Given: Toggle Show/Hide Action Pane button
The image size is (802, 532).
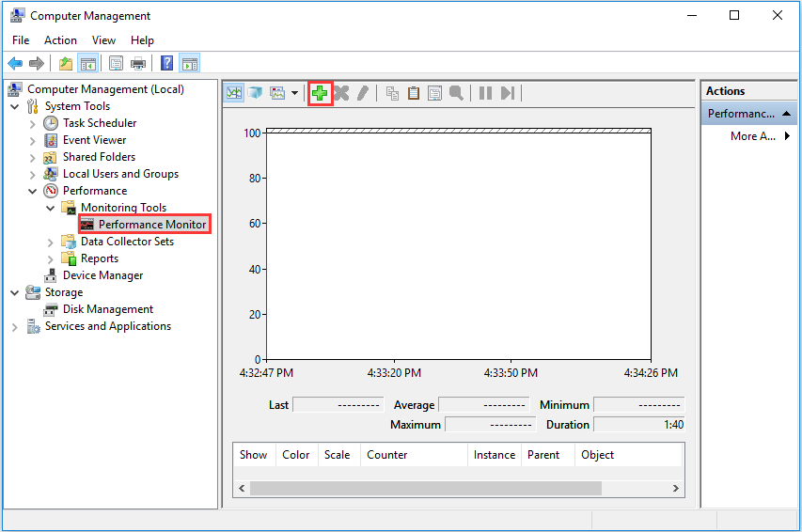Looking at the screenshot, I should pos(190,64).
